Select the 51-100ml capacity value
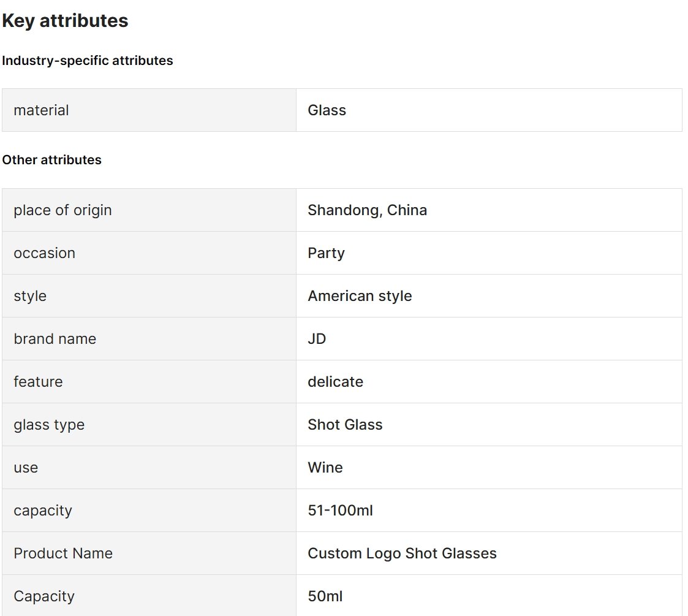This screenshot has width=688, height=616. tap(341, 511)
